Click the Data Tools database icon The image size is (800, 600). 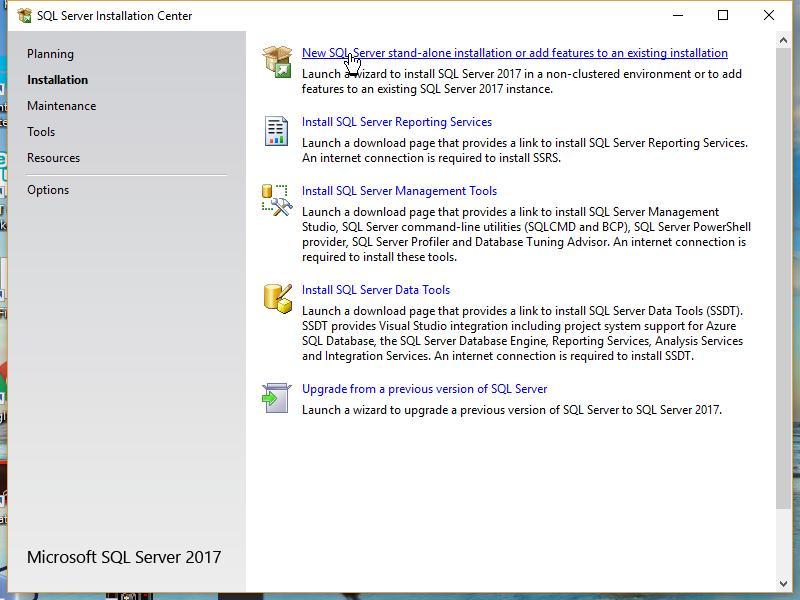[278, 298]
